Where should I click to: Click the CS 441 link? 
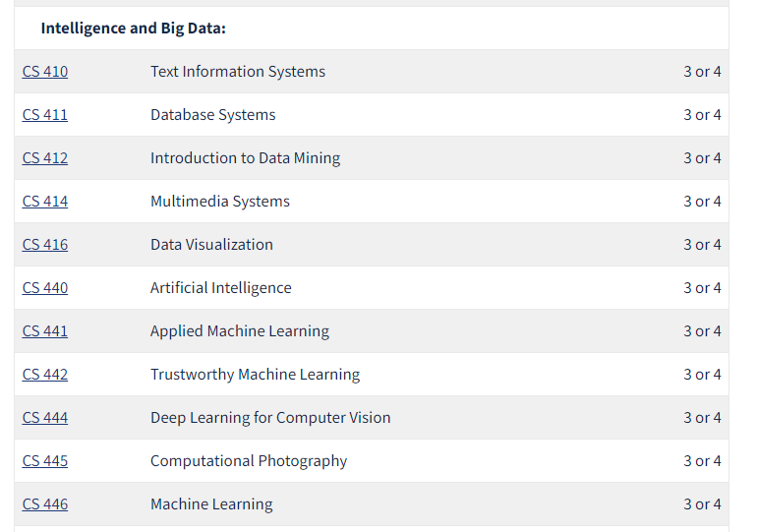click(x=45, y=331)
